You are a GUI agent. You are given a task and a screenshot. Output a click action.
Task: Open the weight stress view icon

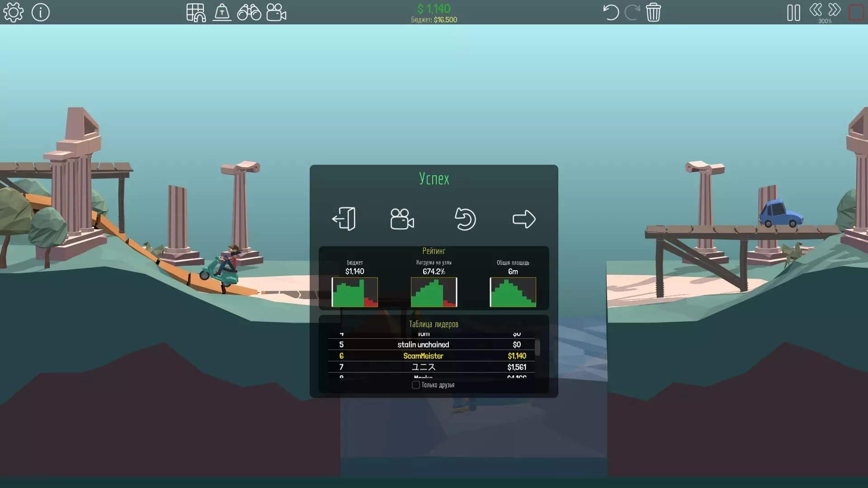[x=222, y=13]
